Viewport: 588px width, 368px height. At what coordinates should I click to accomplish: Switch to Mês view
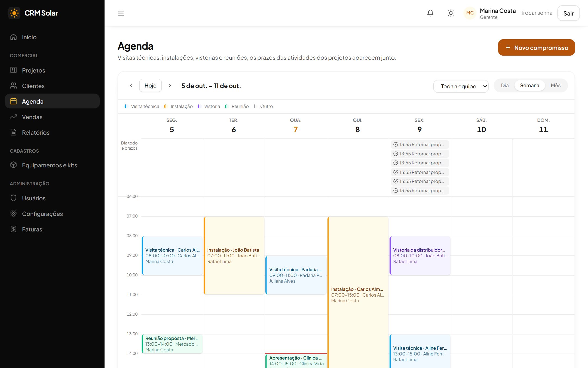[x=556, y=86]
